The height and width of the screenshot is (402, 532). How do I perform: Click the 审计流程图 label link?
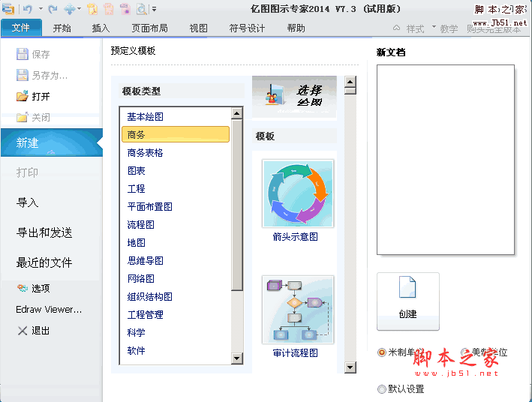click(x=295, y=353)
